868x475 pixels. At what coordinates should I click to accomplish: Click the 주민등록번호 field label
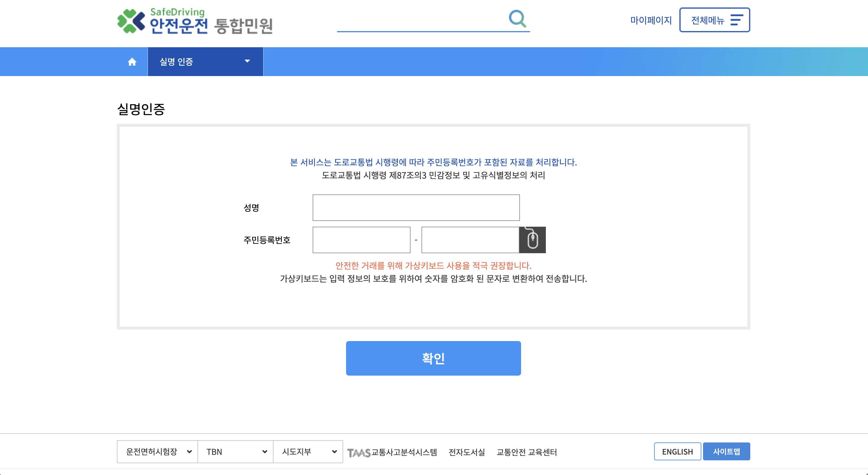pos(267,240)
